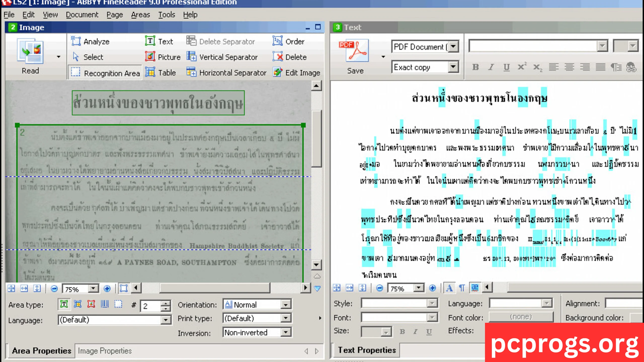Fit image to width icon

[x=24, y=288]
